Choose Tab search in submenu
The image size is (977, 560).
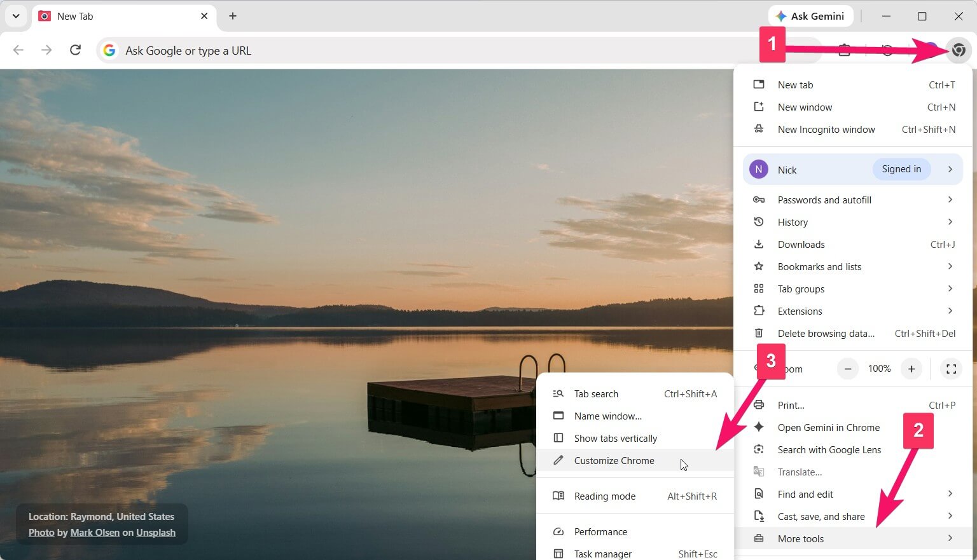tap(635, 394)
